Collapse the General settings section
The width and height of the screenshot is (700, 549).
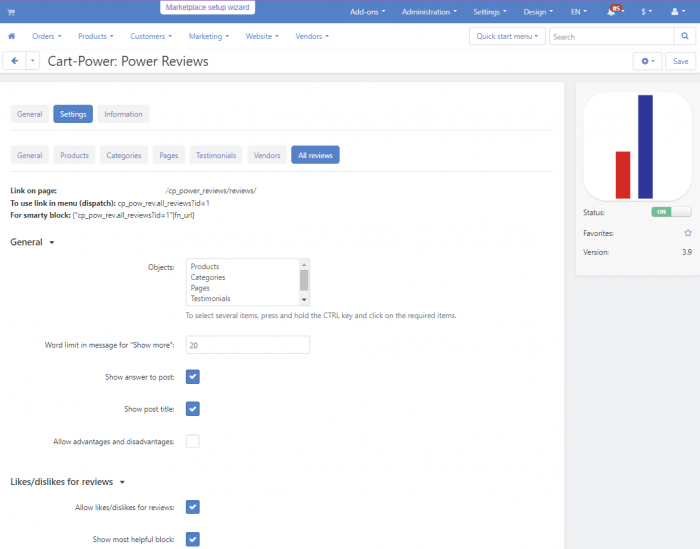32,242
